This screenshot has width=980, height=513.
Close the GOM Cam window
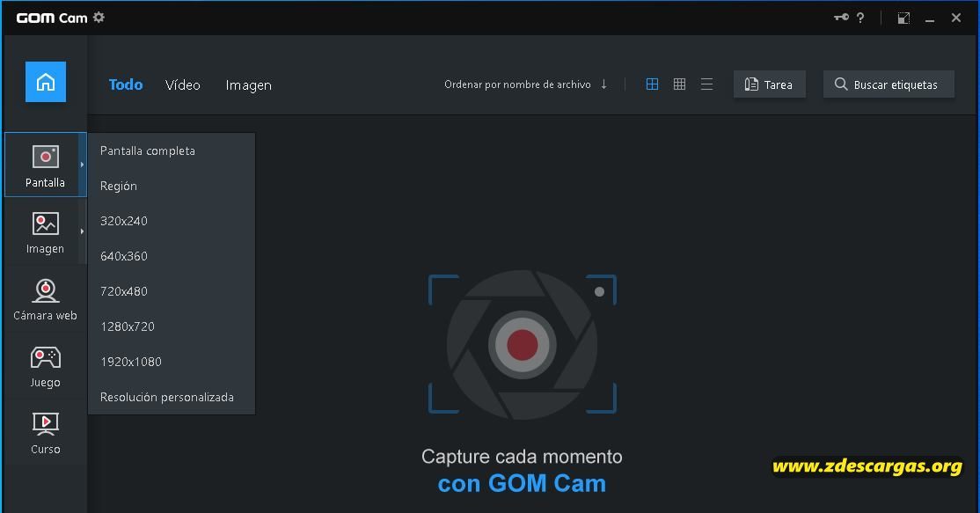956,18
